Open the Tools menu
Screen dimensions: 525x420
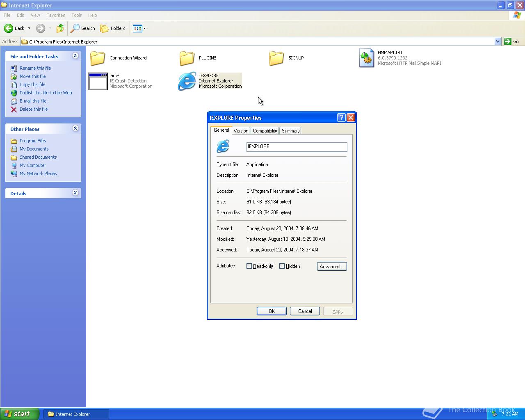(77, 15)
